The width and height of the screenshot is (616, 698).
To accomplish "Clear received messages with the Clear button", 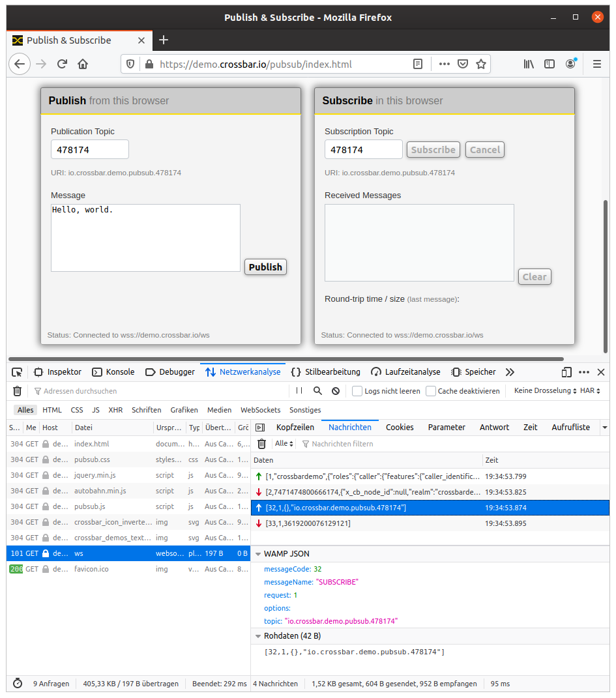I will pos(535,276).
